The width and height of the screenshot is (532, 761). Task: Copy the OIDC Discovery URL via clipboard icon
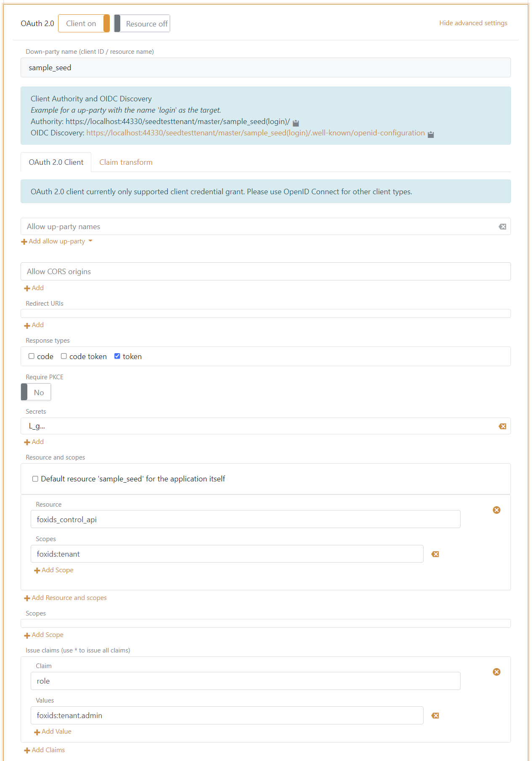tap(430, 134)
